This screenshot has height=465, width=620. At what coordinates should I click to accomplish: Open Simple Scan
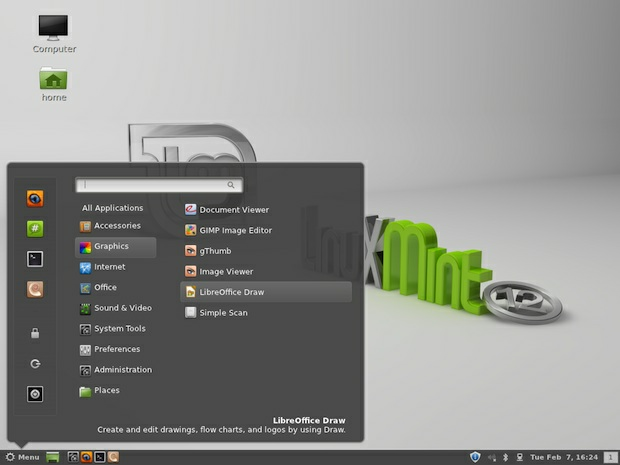pyautogui.click(x=266, y=312)
